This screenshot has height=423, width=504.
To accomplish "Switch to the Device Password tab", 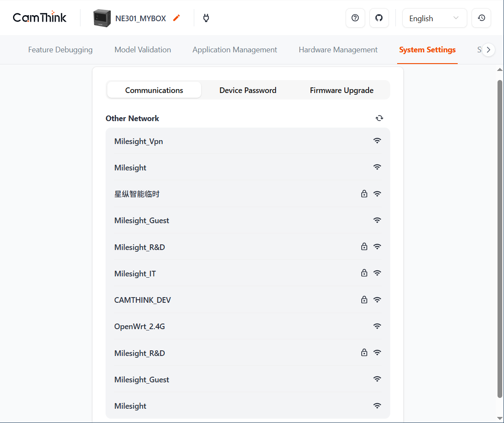I will 247,90.
